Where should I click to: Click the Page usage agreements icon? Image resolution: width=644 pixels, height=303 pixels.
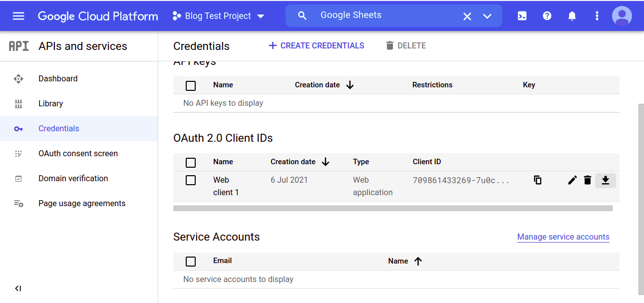[18, 203]
